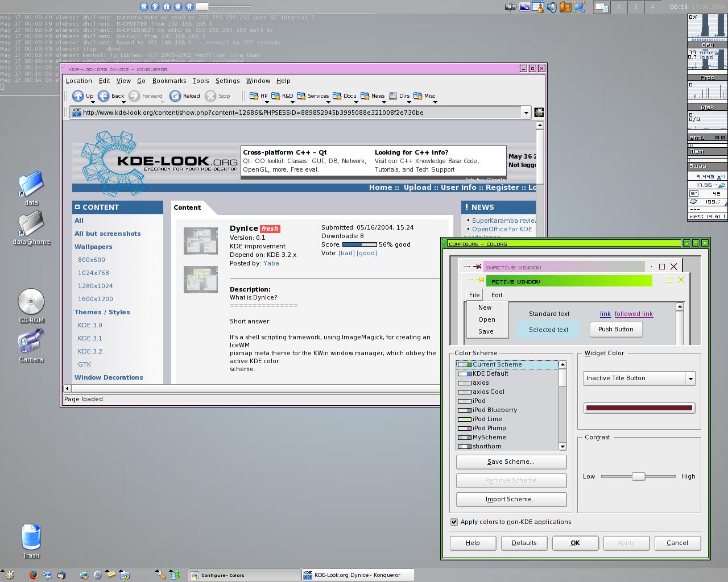Open the View menu in Konqueror
Viewport: 728px width, 582px height.
pos(123,81)
